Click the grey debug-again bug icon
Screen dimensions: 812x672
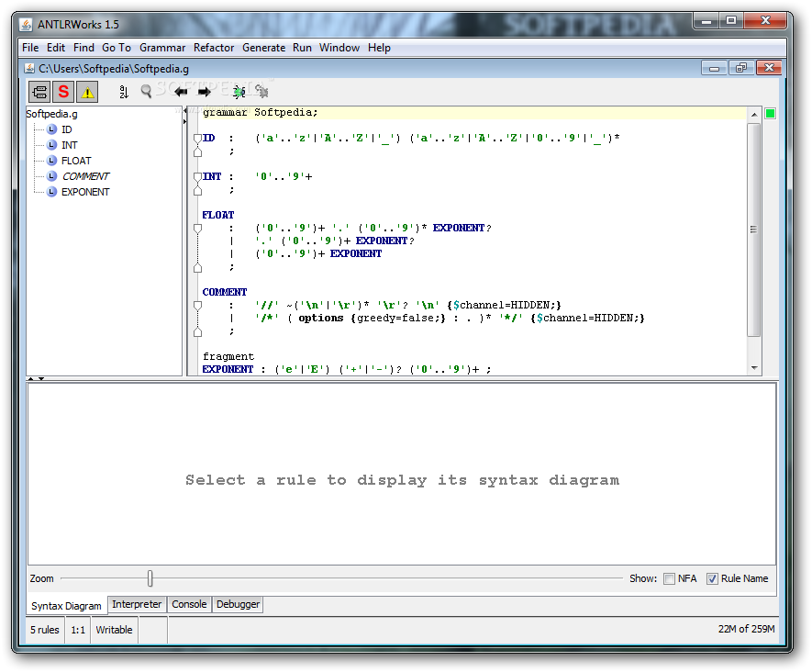(262, 92)
